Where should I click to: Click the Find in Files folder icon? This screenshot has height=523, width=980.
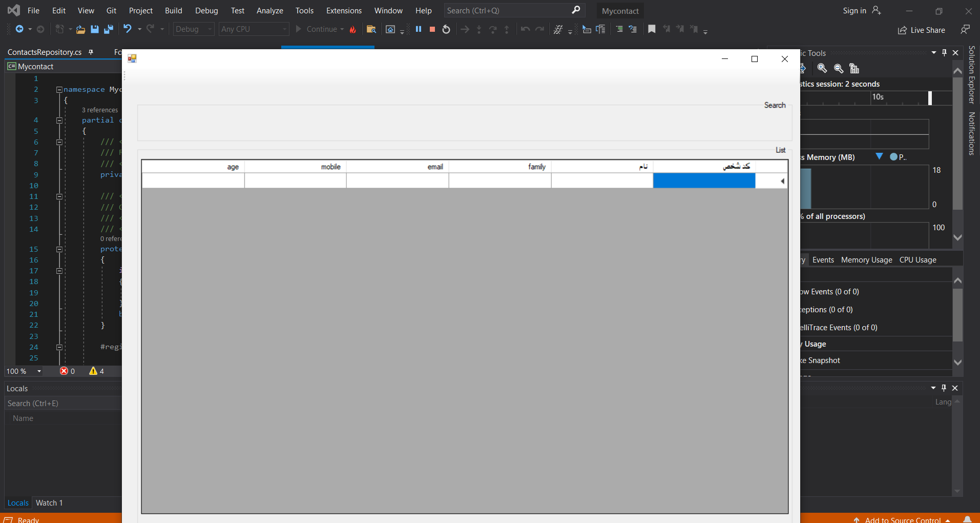tap(371, 29)
